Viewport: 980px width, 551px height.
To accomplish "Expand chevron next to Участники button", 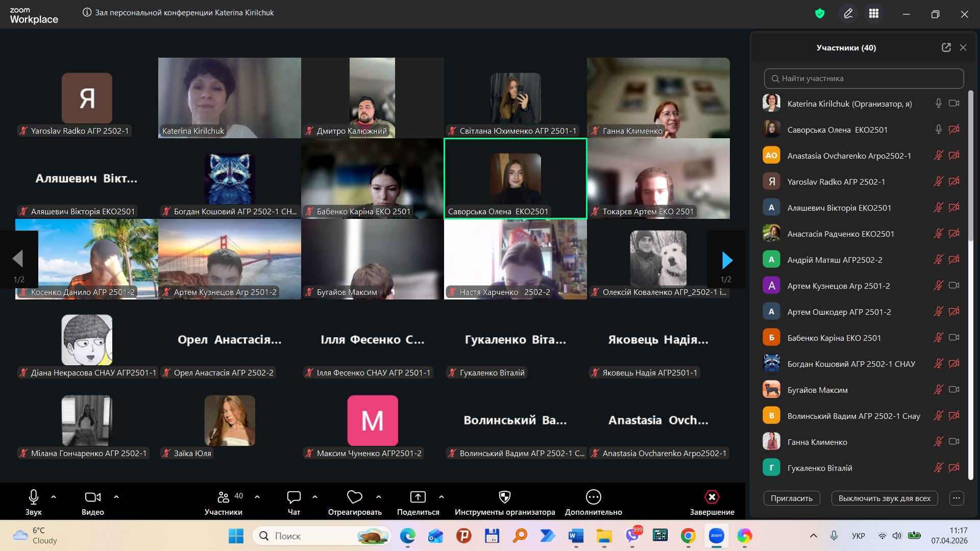I will pos(257,496).
